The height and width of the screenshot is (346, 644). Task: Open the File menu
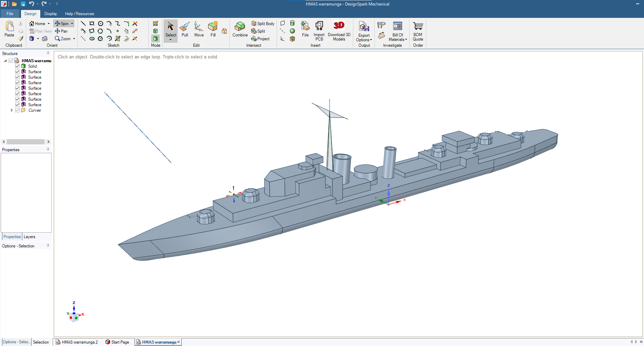pos(10,14)
